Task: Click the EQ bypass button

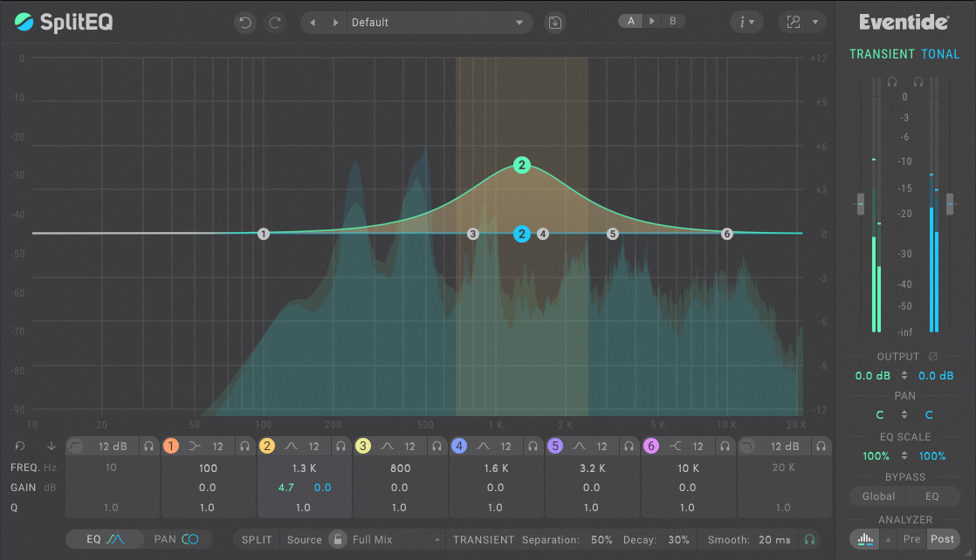Action: (x=931, y=496)
